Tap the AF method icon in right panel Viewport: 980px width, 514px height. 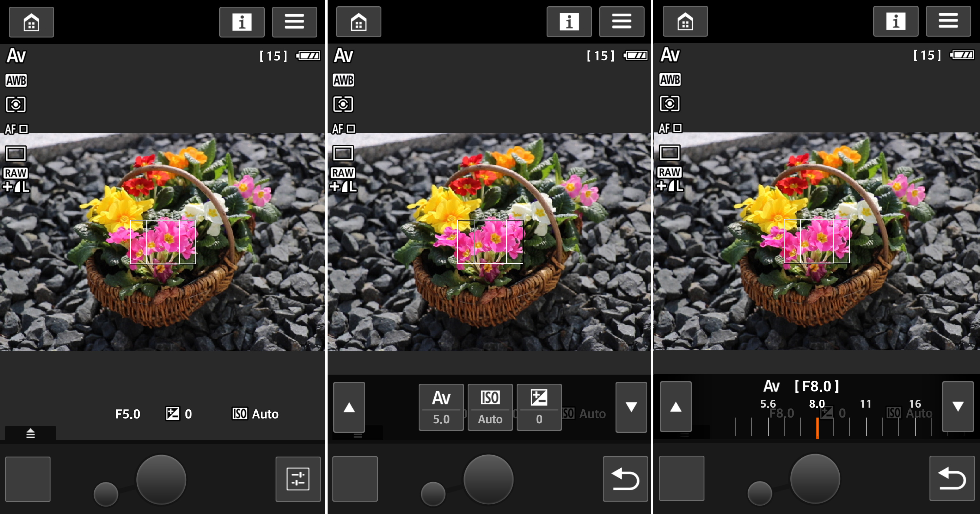(670, 128)
